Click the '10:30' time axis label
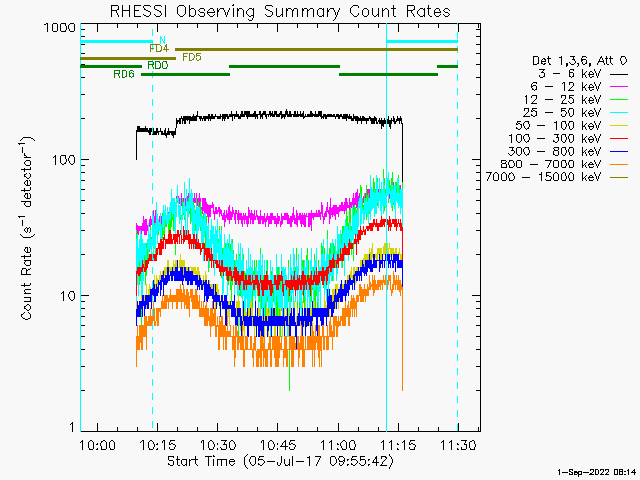Viewport: 640px width, 480px height. pos(218,445)
